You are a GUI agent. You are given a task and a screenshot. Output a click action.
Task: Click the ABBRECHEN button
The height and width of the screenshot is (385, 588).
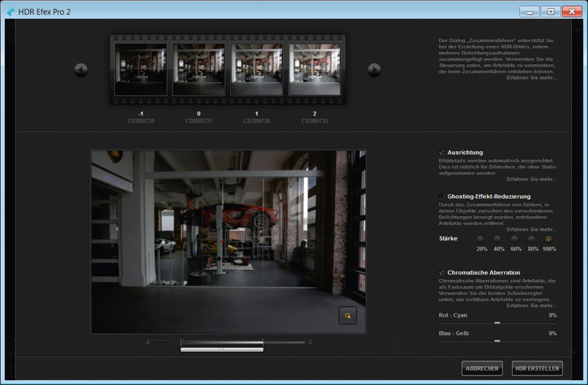[x=482, y=368]
